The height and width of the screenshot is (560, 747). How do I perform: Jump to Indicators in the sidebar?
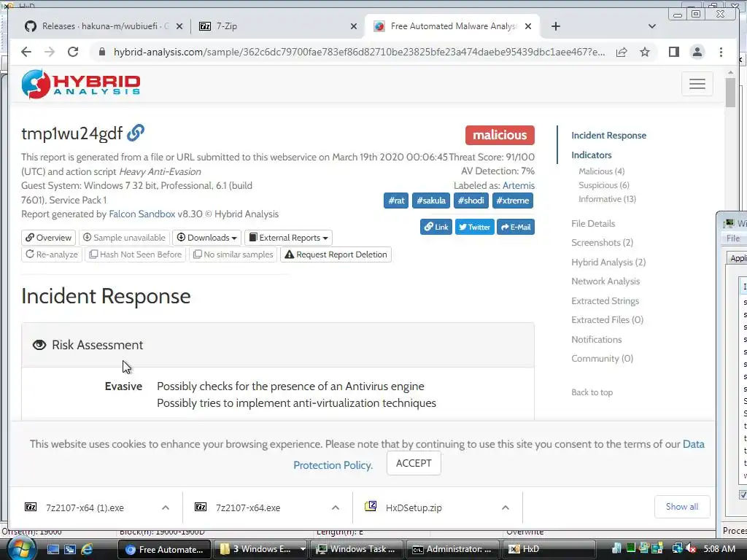[x=591, y=155]
